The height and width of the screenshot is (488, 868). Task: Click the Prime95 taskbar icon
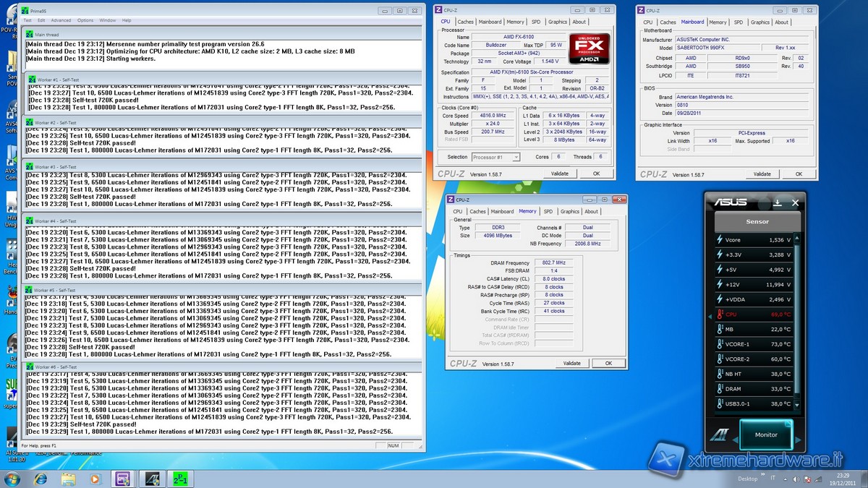179,478
